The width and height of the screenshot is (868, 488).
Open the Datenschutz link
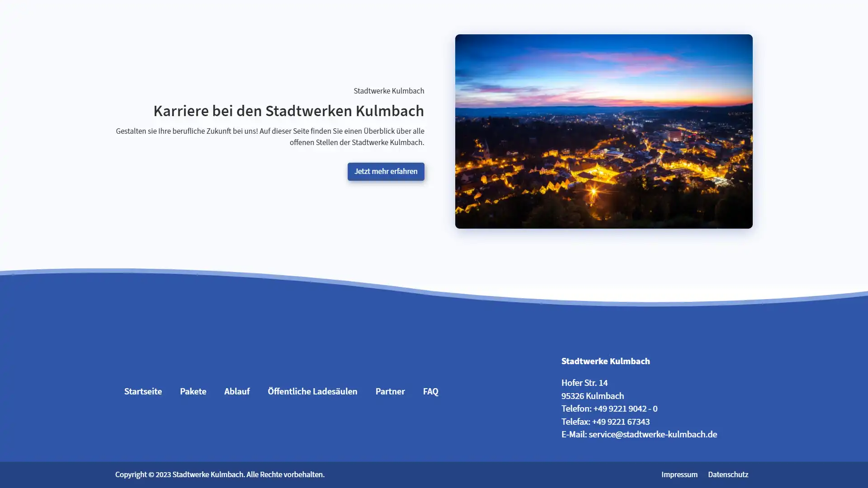pos(728,474)
